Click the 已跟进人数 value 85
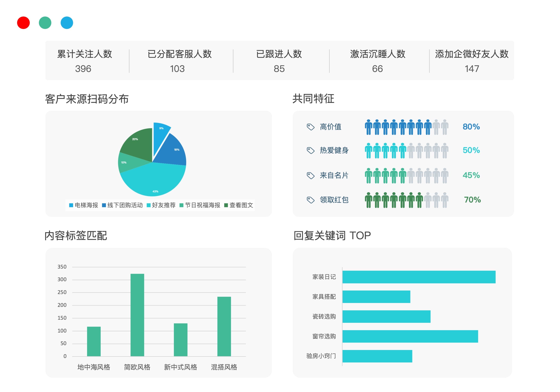 [279, 69]
